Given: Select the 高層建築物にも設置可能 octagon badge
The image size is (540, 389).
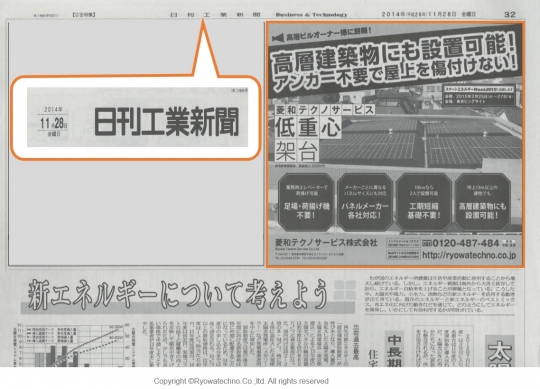Looking at the screenshot, I should tap(482, 202).
